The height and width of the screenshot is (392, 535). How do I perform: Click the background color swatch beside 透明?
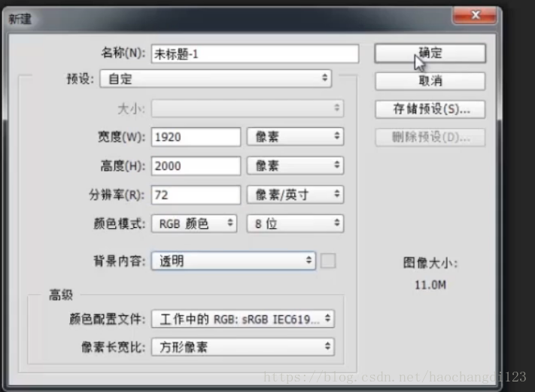pyautogui.click(x=328, y=261)
